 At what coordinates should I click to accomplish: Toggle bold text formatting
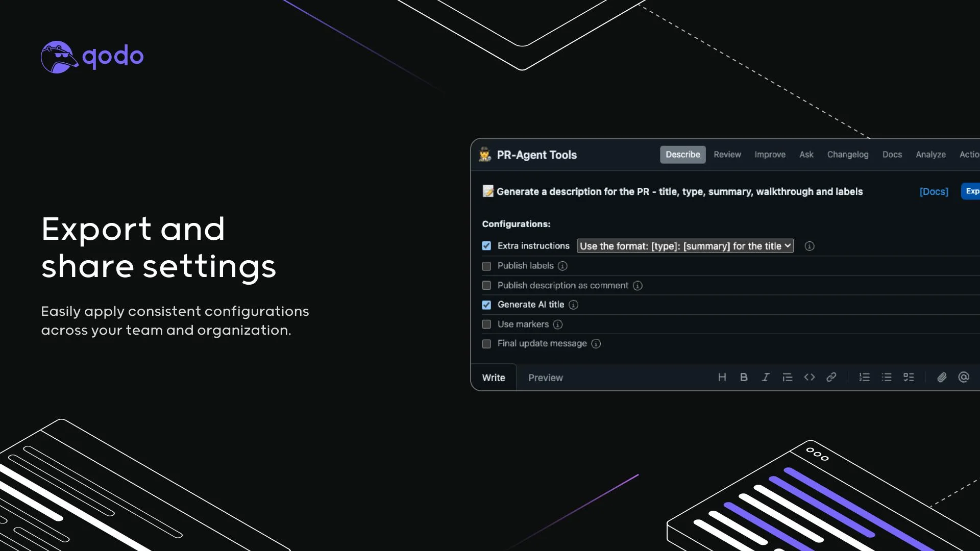click(744, 378)
